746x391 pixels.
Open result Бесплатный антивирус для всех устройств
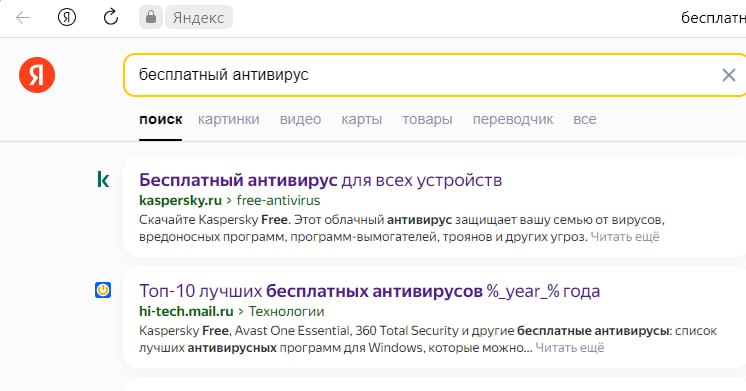point(321,180)
